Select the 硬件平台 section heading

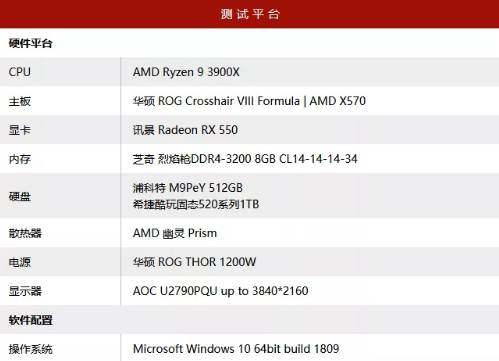[30, 43]
